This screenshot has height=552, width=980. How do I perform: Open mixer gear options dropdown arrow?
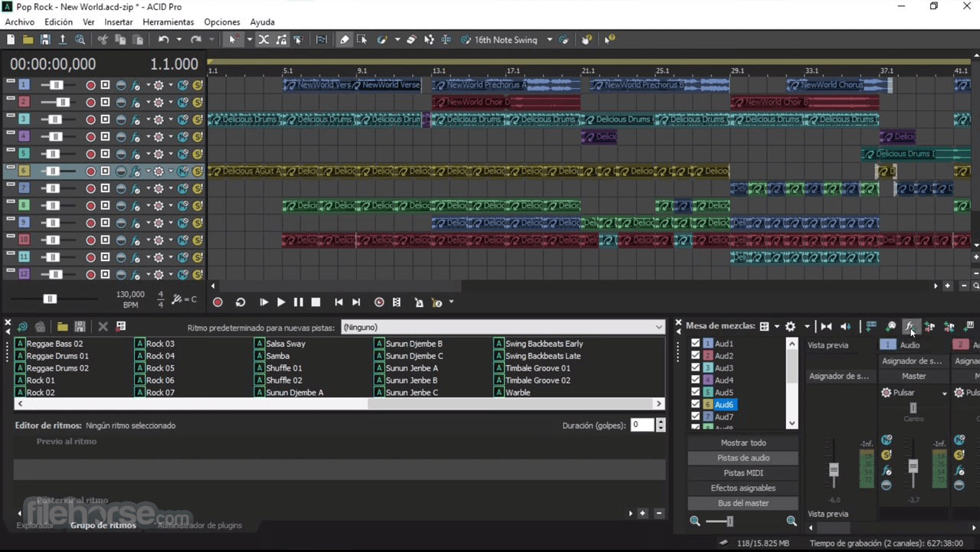click(x=807, y=326)
